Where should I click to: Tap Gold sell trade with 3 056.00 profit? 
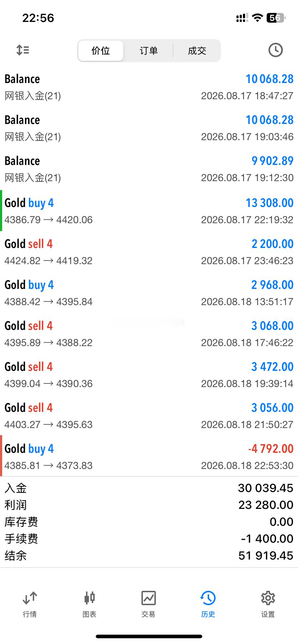click(149, 415)
